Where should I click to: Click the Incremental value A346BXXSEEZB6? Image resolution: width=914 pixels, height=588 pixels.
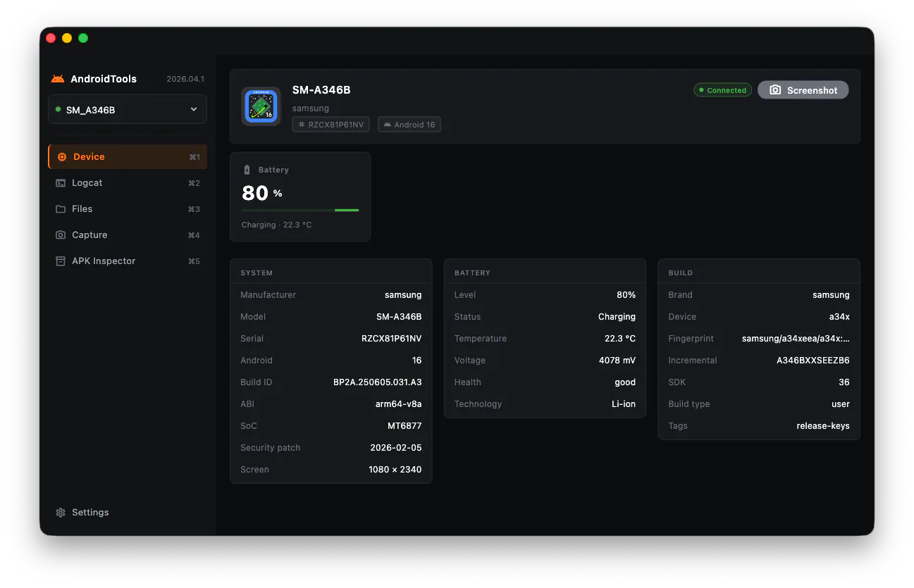pos(813,361)
